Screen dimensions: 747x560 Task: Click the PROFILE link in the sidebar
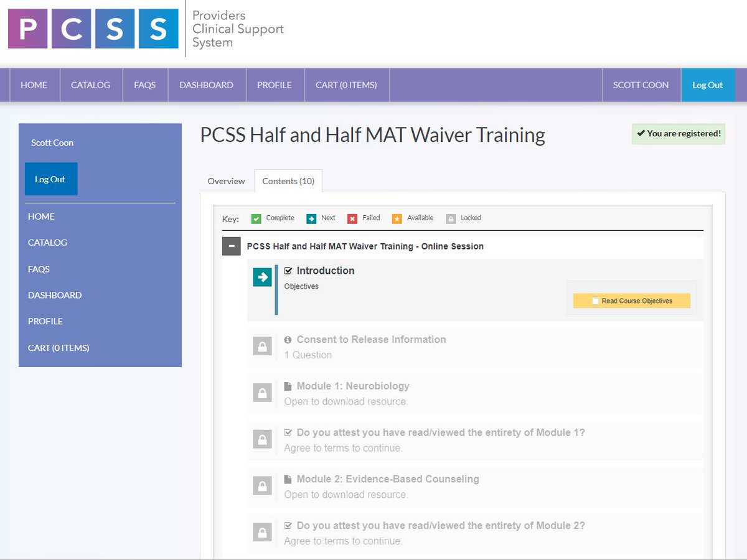(45, 322)
